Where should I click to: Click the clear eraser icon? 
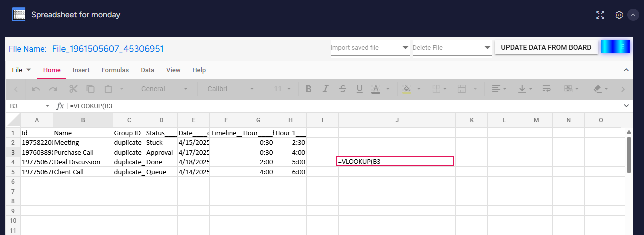tap(598, 89)
